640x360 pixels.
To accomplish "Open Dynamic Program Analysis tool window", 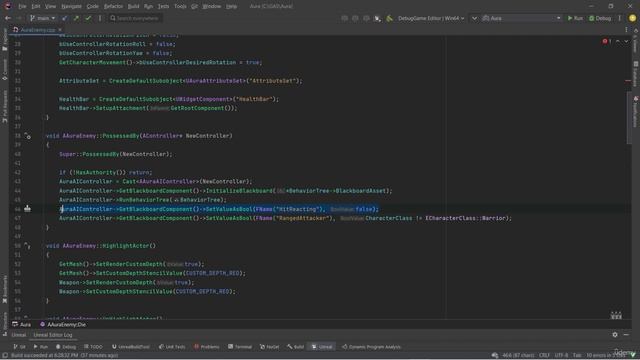I will click(371, 347).
